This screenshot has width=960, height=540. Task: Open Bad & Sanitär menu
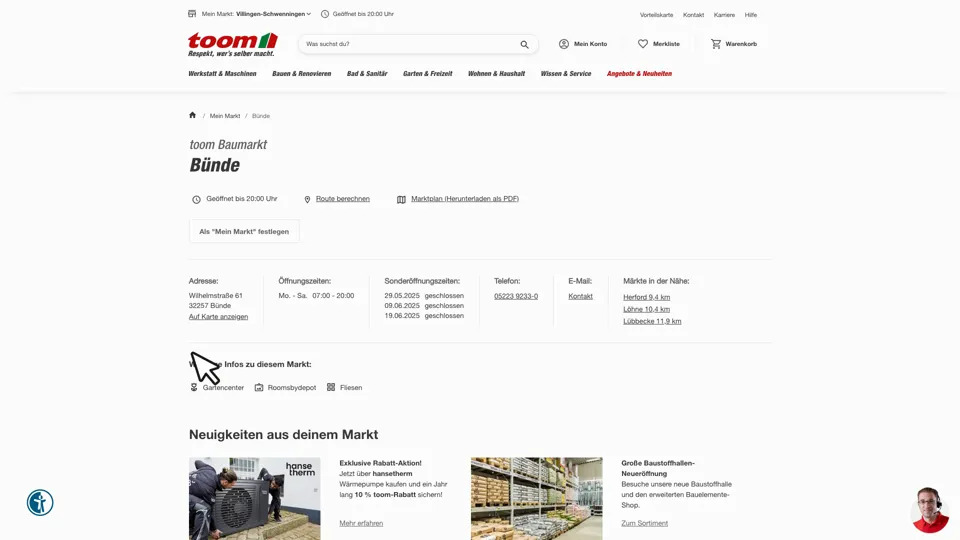pyautogui.click(x=367, y=73)
